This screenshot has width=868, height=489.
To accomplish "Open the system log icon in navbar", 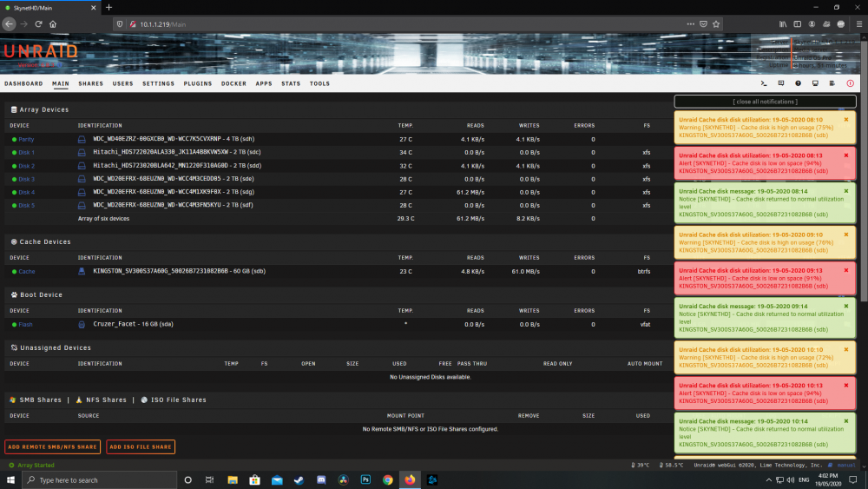I will pos(832,83).
